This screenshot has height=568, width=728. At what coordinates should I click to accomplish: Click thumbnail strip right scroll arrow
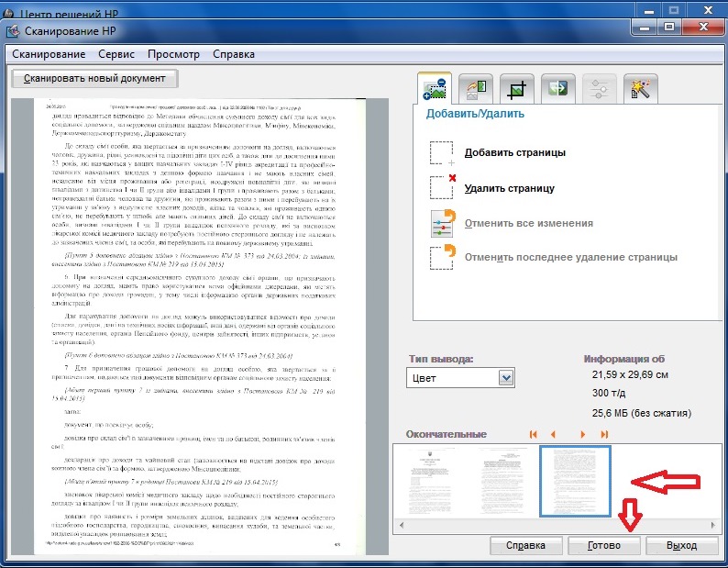[713, 525]
